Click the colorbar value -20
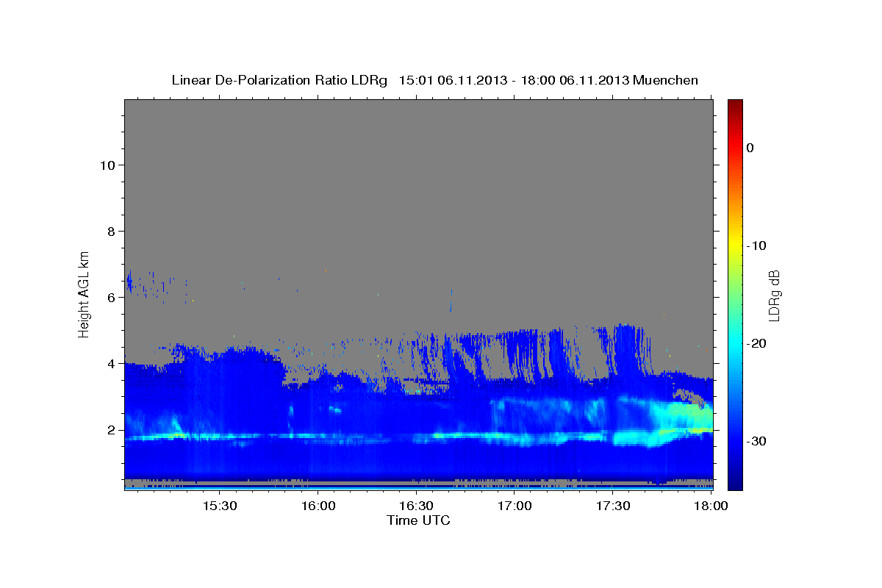Screen dimensions: 882x588 756,343
